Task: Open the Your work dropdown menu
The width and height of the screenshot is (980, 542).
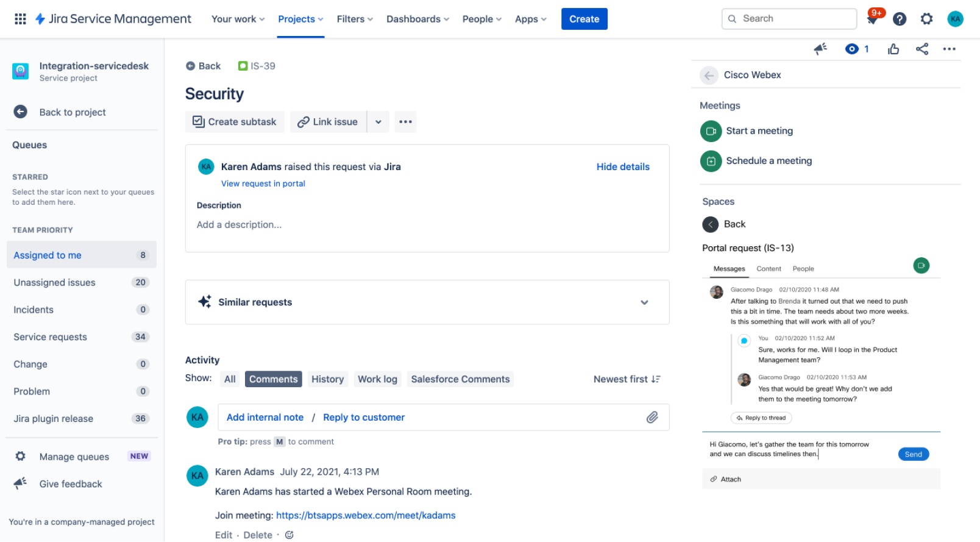Action: (238, 19)
